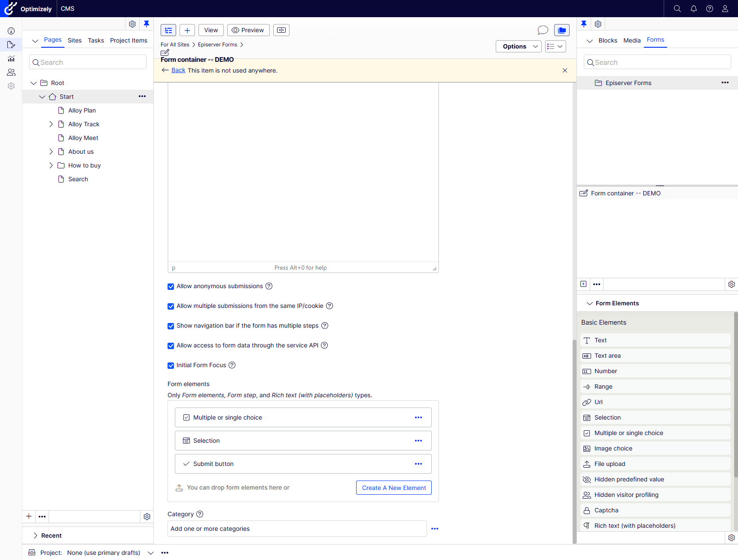Click the plus icon to add content
Viewport: 738px width, 560px height.
(x=187, y=30)
